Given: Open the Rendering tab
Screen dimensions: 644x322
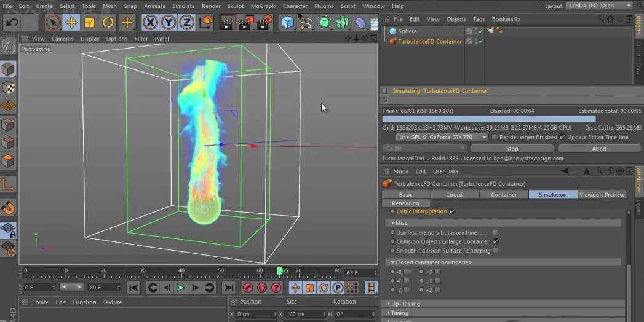Looking at the screenshot, I should (x=406, y=203).
